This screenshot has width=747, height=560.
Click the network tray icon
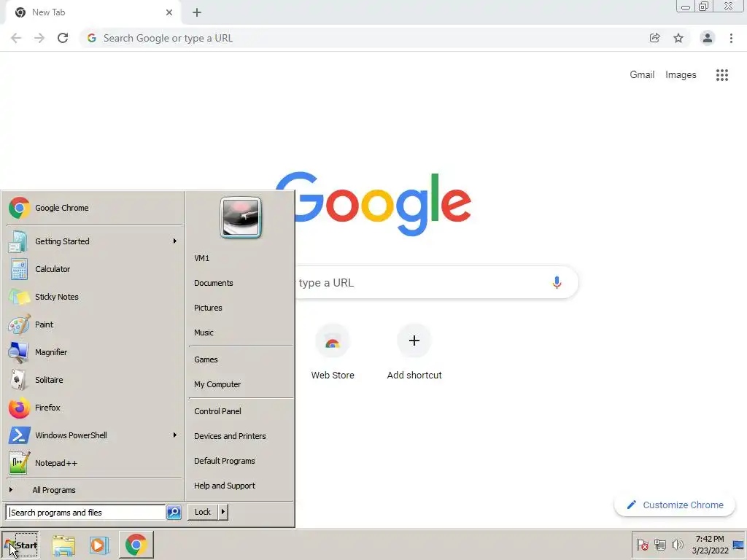click(x=659, y=545)
